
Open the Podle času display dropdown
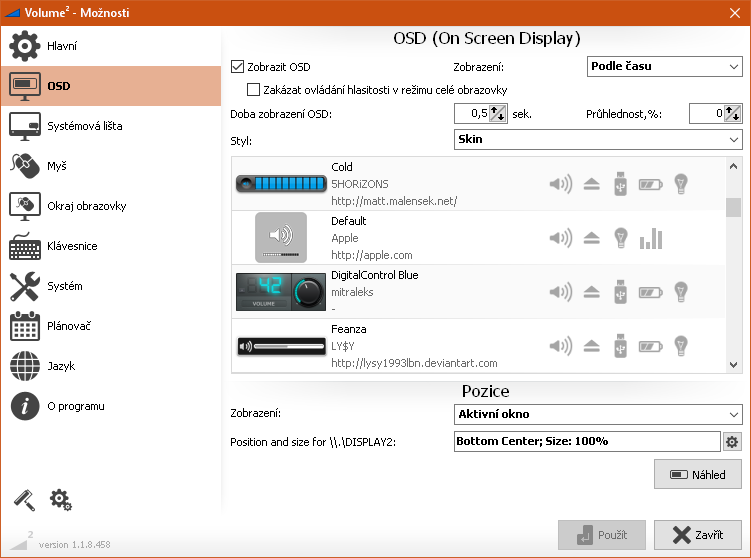(664, 67)
